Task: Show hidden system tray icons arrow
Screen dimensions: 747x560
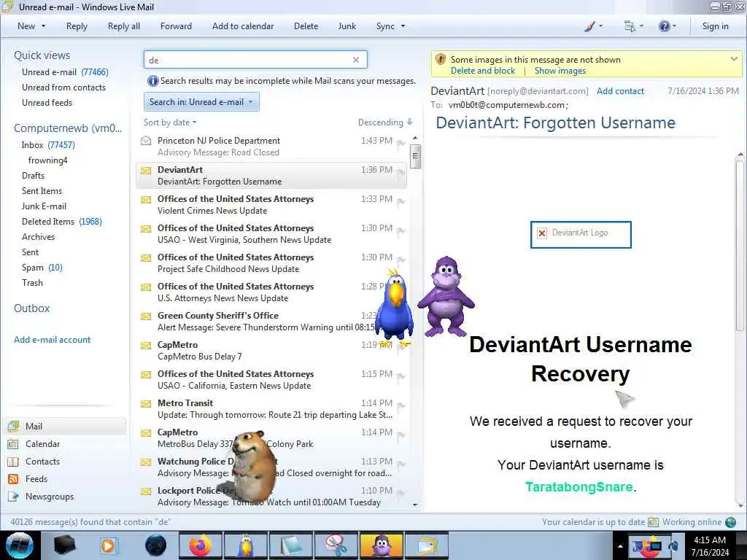Action: 620,546
